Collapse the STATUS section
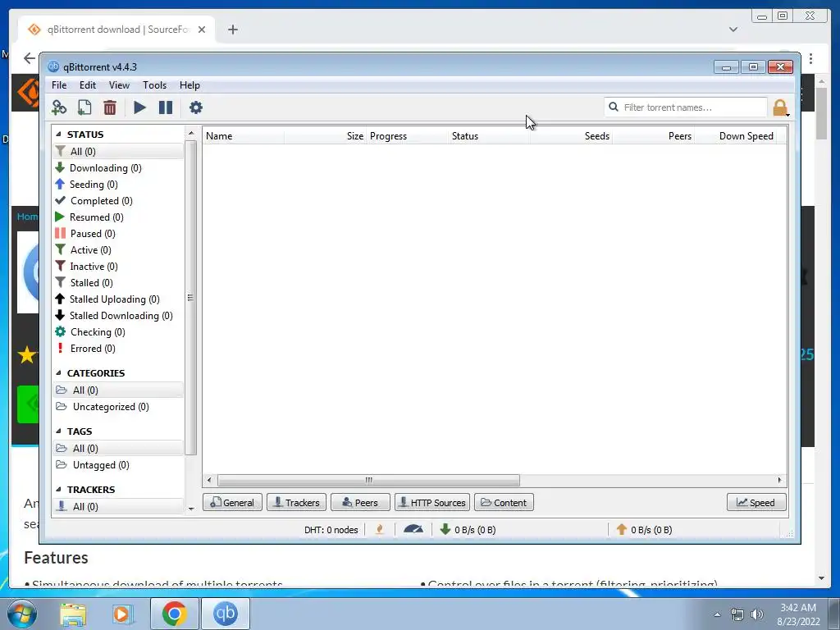The height and width of the screenshot is (630, 840). click(x=58, y=135)
